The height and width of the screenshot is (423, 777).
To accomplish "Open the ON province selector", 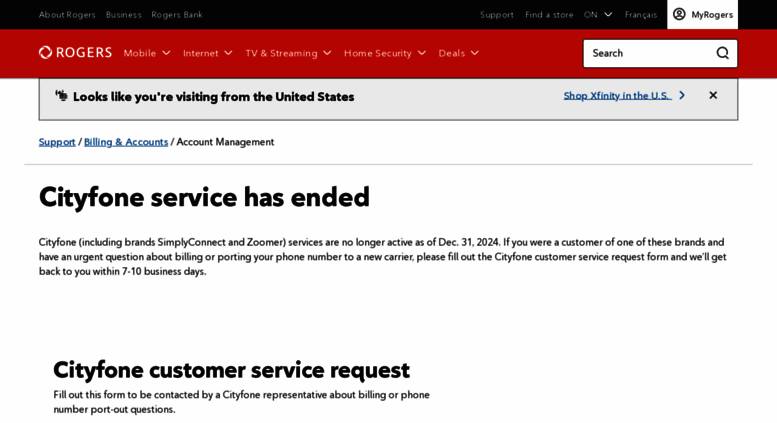I will pyautogui.click(x=598, y=14).
